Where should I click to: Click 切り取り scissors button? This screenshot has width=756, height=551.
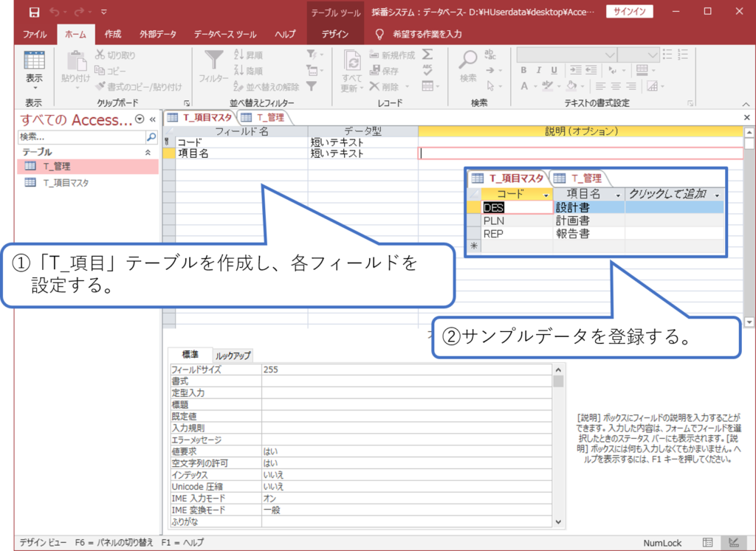click(x=114, y=55)
